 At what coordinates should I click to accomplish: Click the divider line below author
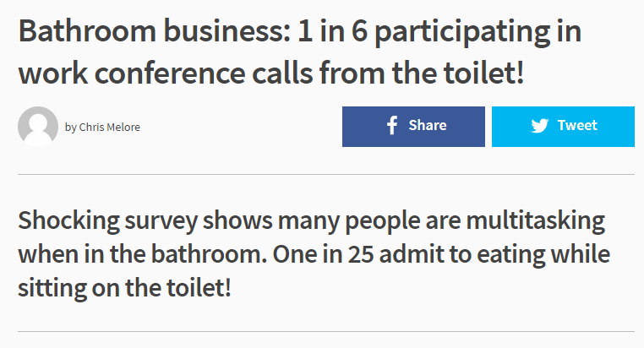(326, 174)
